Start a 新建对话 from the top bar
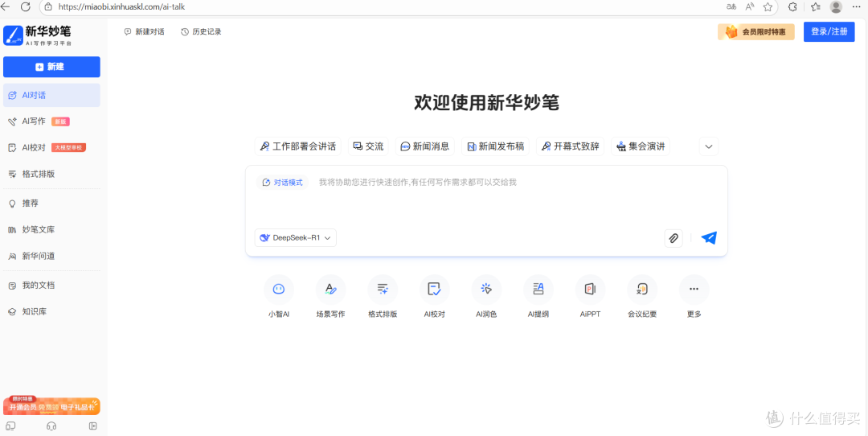Screen dimensions: 868x436 tap(144, 31)
